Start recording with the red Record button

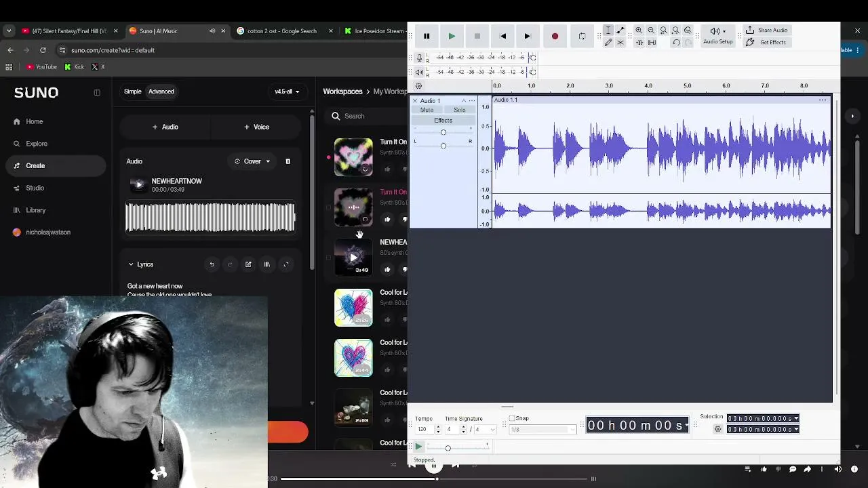click(x=555, y=36)
